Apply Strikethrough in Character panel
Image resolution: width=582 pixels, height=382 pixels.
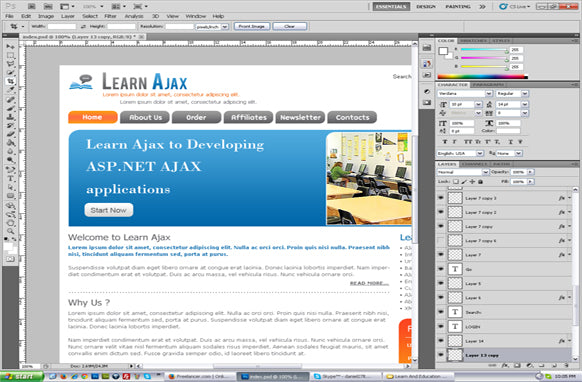click(520, 142)
